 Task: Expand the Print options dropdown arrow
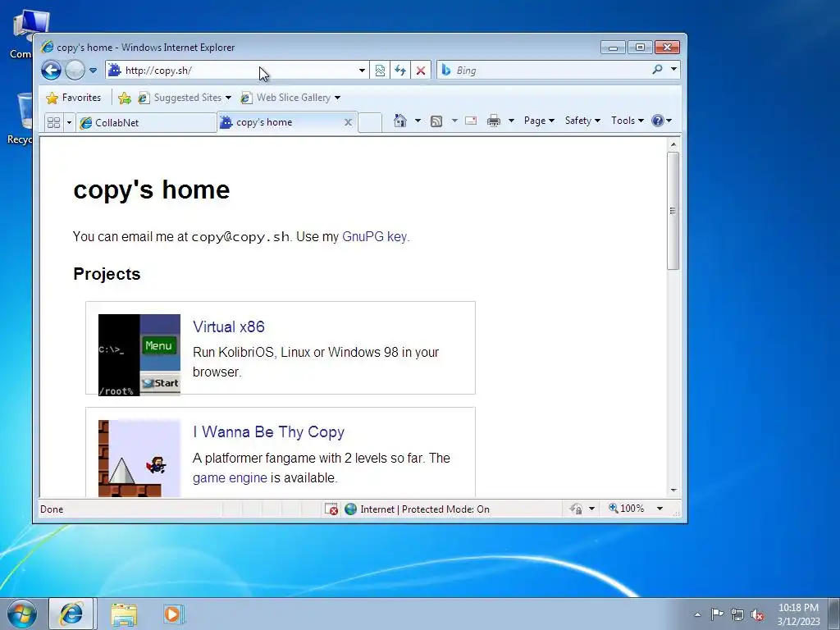pos(511,121)
